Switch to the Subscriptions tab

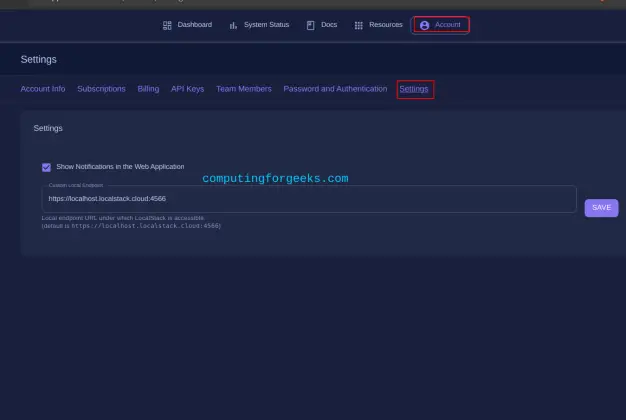pos(101,89)
